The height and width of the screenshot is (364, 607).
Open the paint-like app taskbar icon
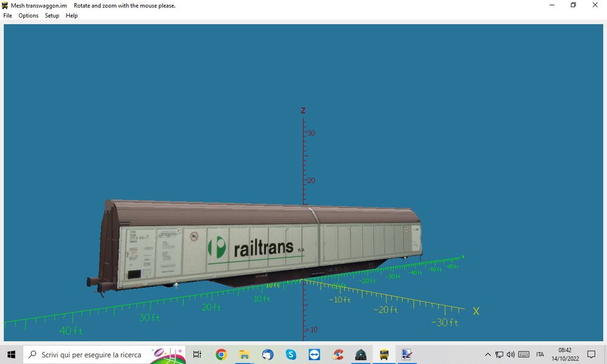(x=407, y=354)
